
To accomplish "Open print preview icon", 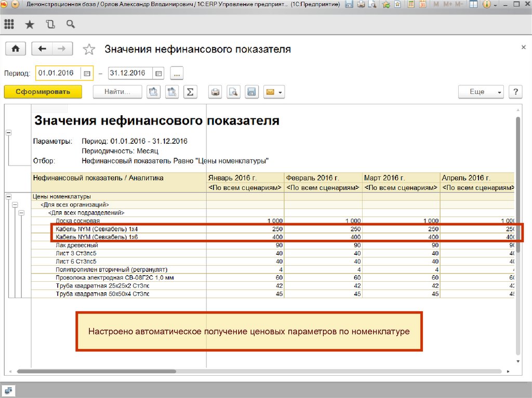I will pyautogui.click(x=233, y=92).
